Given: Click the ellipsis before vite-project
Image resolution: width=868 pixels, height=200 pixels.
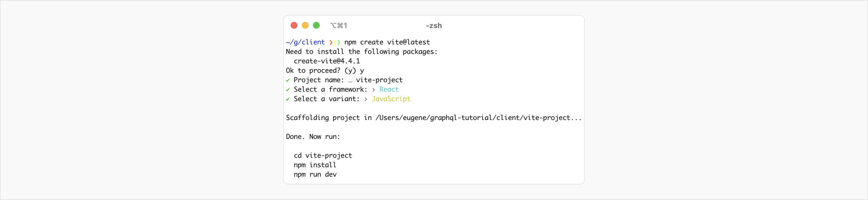Looking at the screenshot, I should [x=350, y=80].
